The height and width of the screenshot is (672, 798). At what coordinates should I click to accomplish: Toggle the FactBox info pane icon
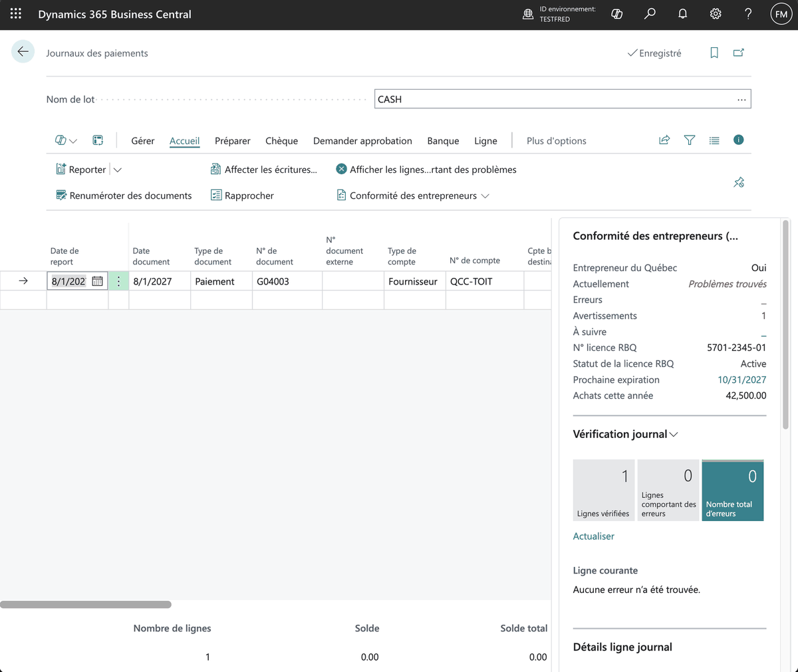pos(739,140)
